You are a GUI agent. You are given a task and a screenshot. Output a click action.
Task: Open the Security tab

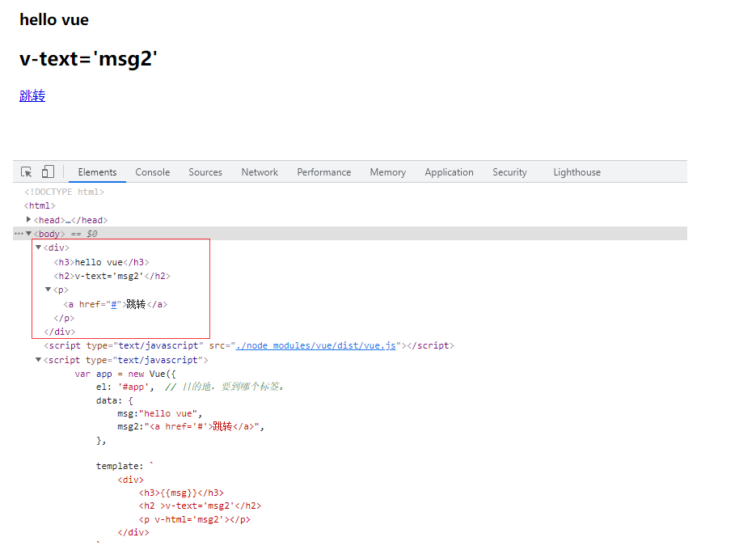[509, 172]
